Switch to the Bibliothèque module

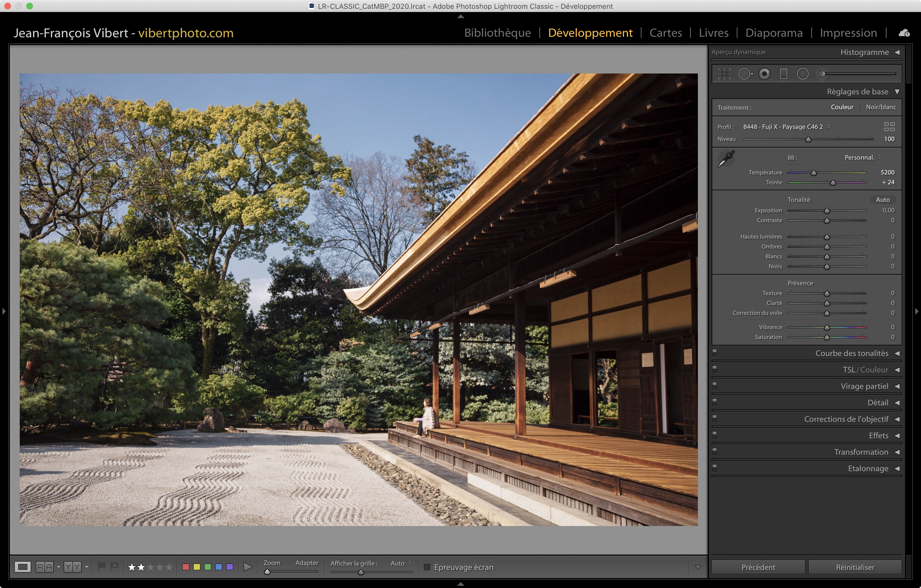point(497,33)
